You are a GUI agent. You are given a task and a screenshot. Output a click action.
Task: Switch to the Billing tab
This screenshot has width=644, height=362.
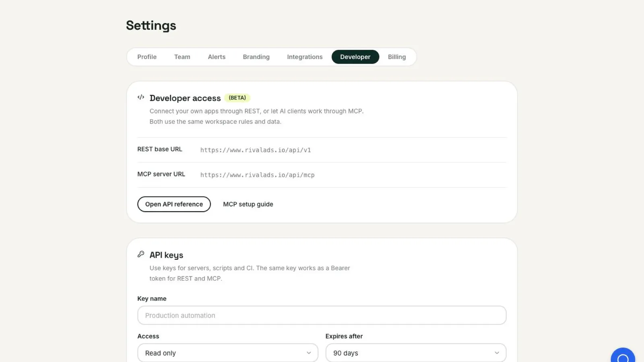tap(397, 57)
